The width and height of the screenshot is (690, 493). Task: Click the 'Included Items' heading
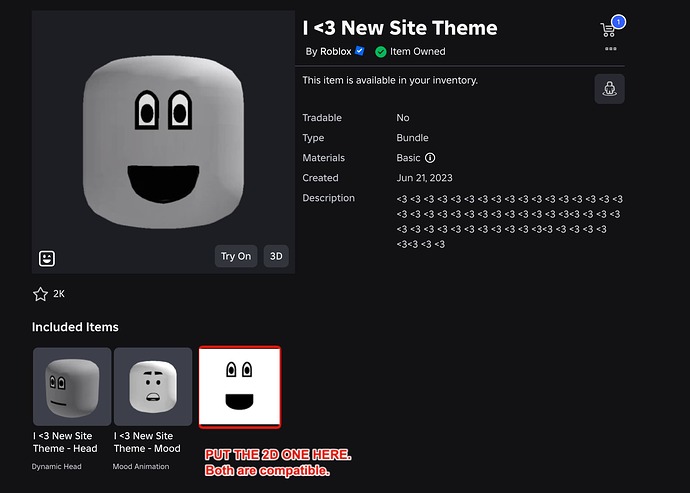pyautogui.click(x=75, y=327)
